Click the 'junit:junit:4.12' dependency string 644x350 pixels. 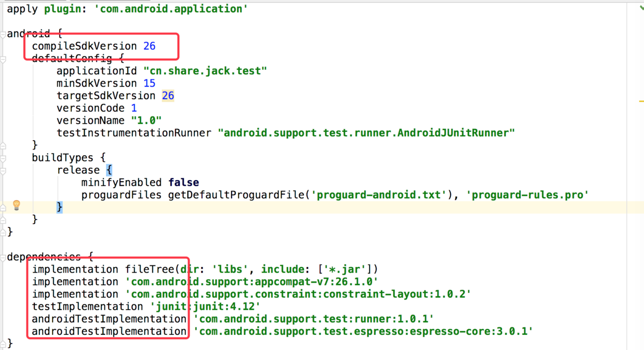pos(205,306)
